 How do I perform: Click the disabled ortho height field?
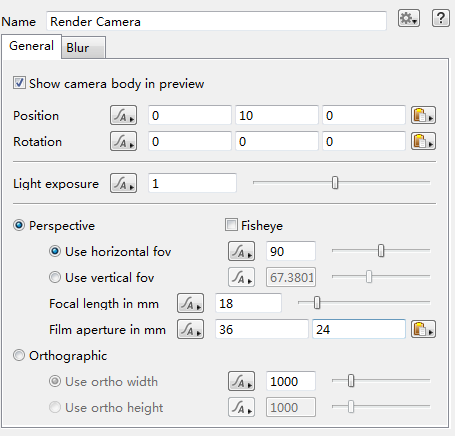tap(291, 407)
